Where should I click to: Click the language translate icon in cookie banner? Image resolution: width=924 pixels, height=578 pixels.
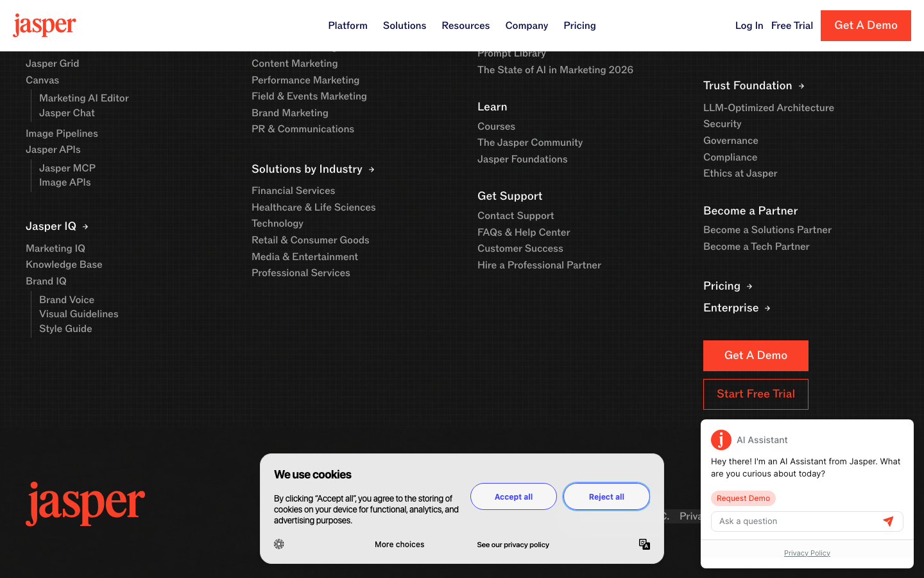(x=644, y=544)
